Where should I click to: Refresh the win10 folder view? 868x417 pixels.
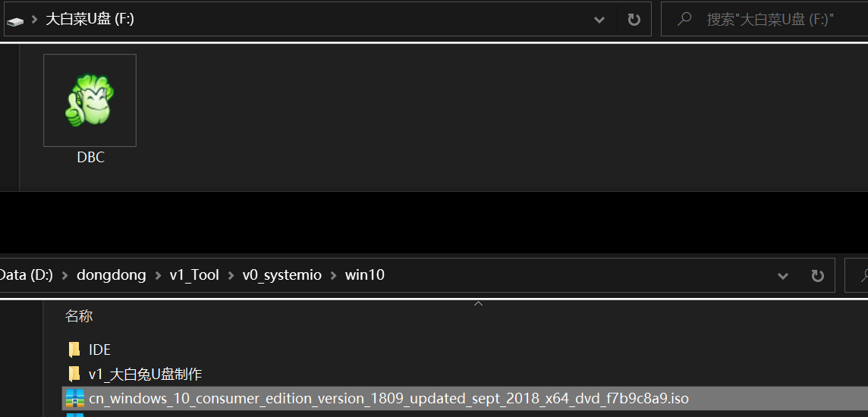click(817, 275)
